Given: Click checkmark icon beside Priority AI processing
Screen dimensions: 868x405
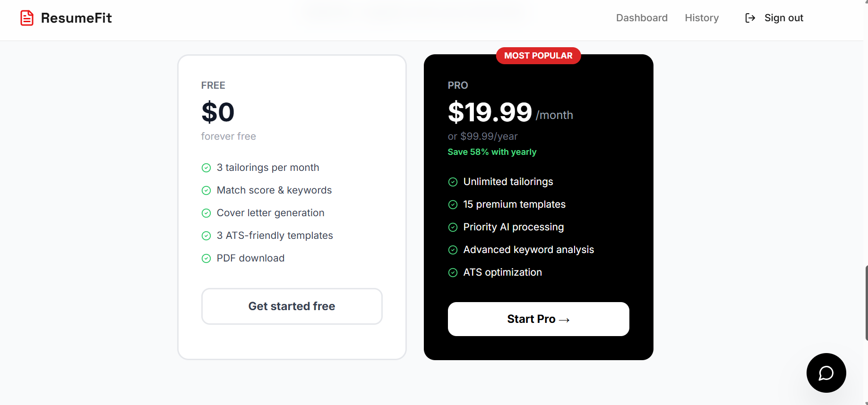Looking at the screenshot, I should [x=453, y=227].
